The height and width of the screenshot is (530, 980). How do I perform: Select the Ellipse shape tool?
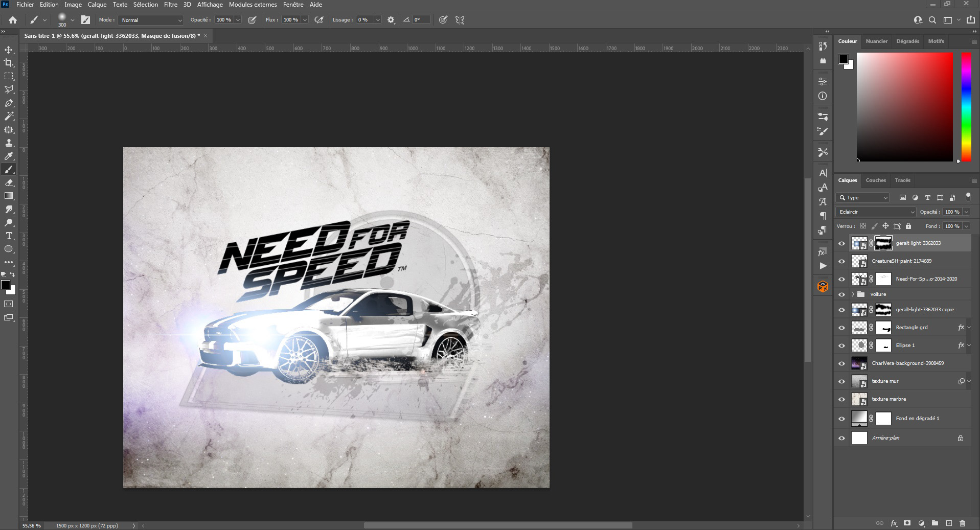click(x=9, y=249)
